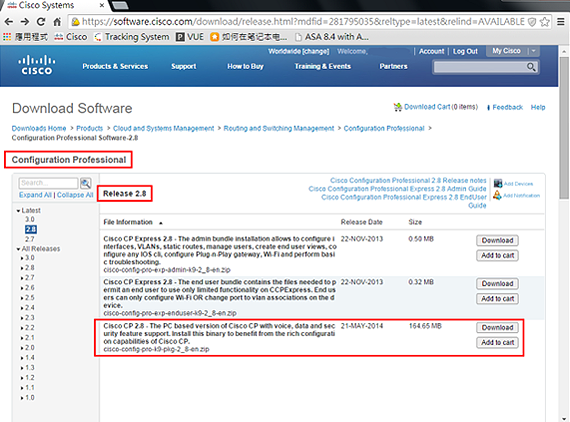570x422 pixels.
Task: Open the Partners menu
Action: tap(394, 67)
